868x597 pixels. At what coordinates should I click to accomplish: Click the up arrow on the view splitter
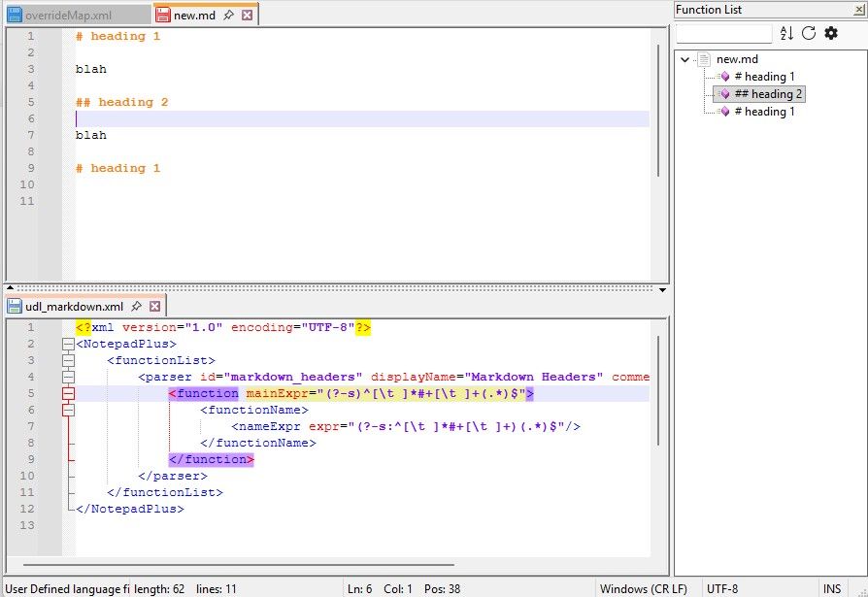click(10, 287)
